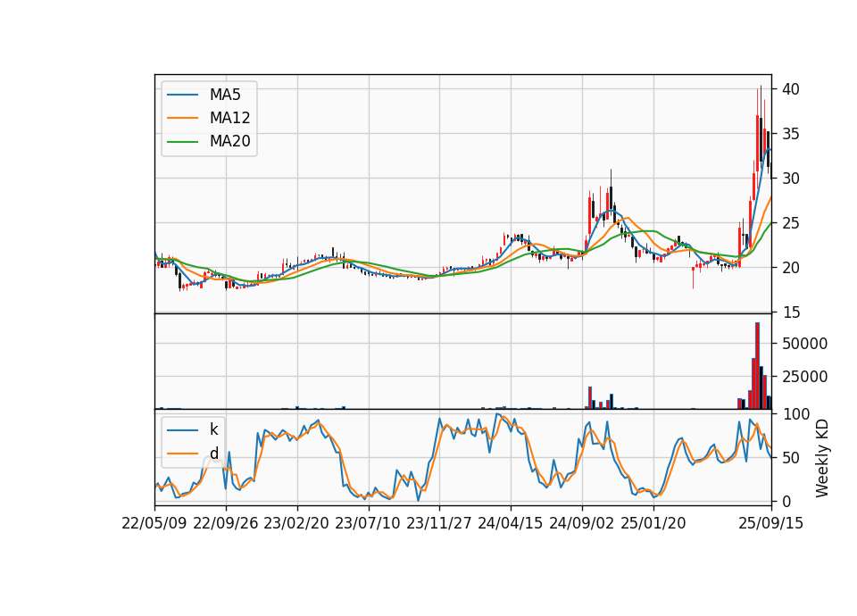Click the green MA20 legend line sample
This screenshot has width=857, height=616.
182,142
